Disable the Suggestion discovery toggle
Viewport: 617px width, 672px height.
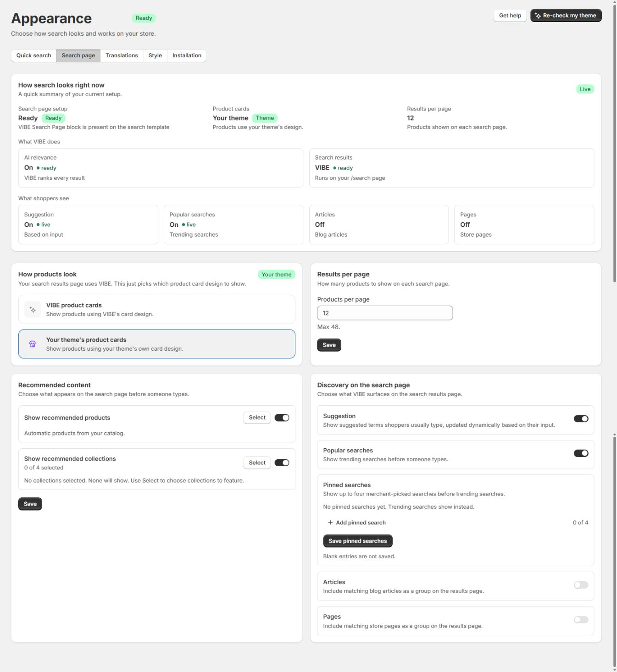581,419
